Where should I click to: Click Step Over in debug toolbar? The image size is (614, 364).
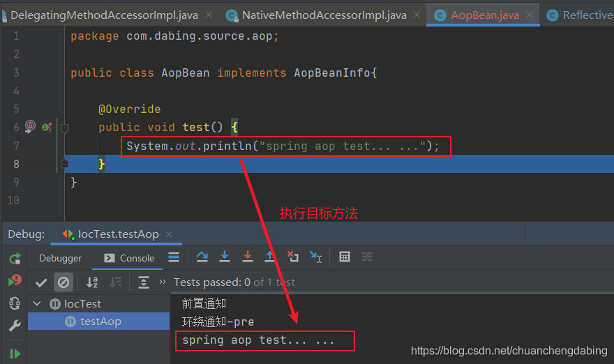tap(202, 257)
